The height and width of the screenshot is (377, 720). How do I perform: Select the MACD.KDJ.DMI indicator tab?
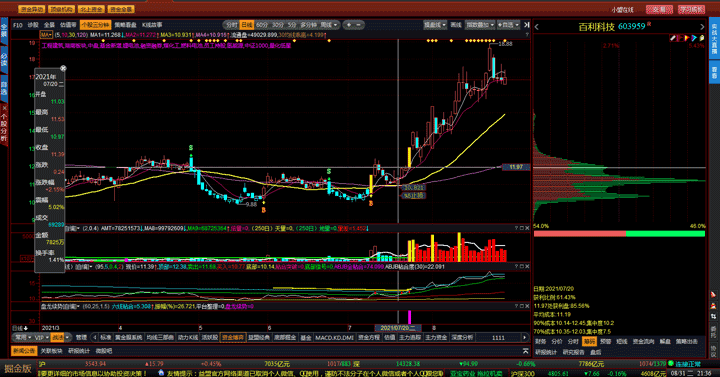pyautogui.click(x=334, y=338)
